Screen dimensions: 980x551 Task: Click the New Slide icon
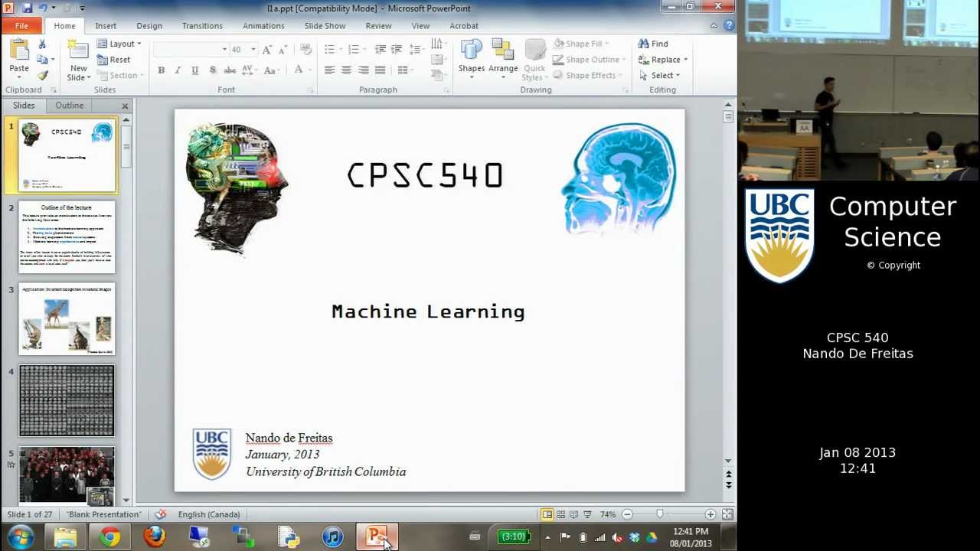tap(78, 51)
